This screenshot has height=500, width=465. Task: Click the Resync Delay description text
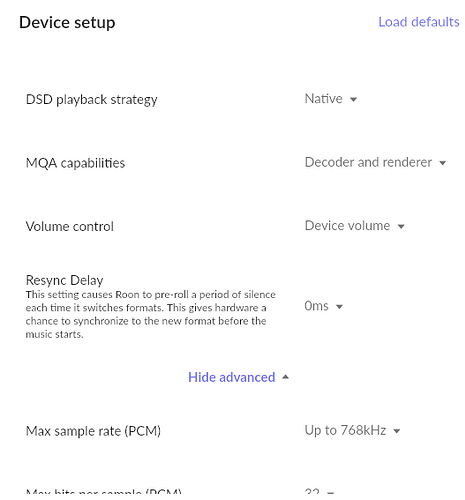tap(151, 314)
